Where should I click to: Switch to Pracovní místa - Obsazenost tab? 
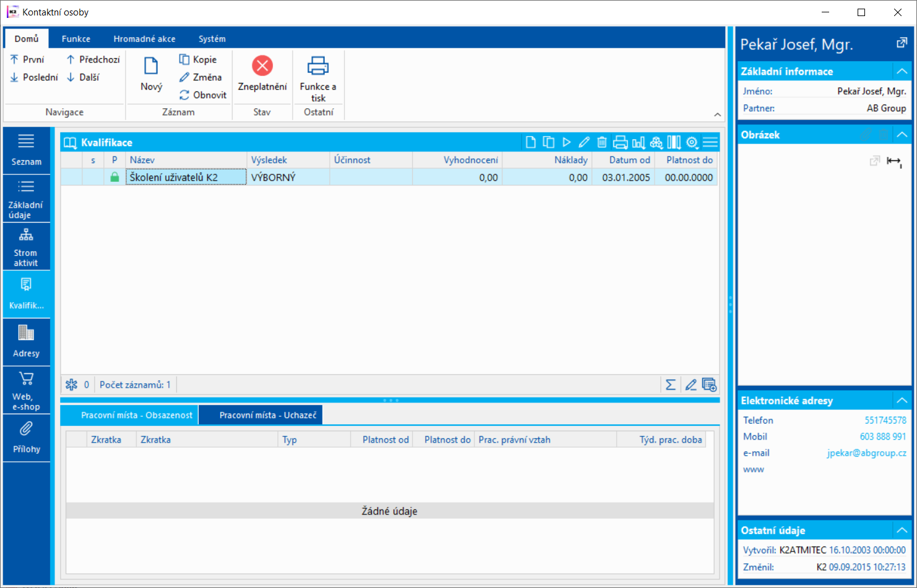tap(129, 415)
